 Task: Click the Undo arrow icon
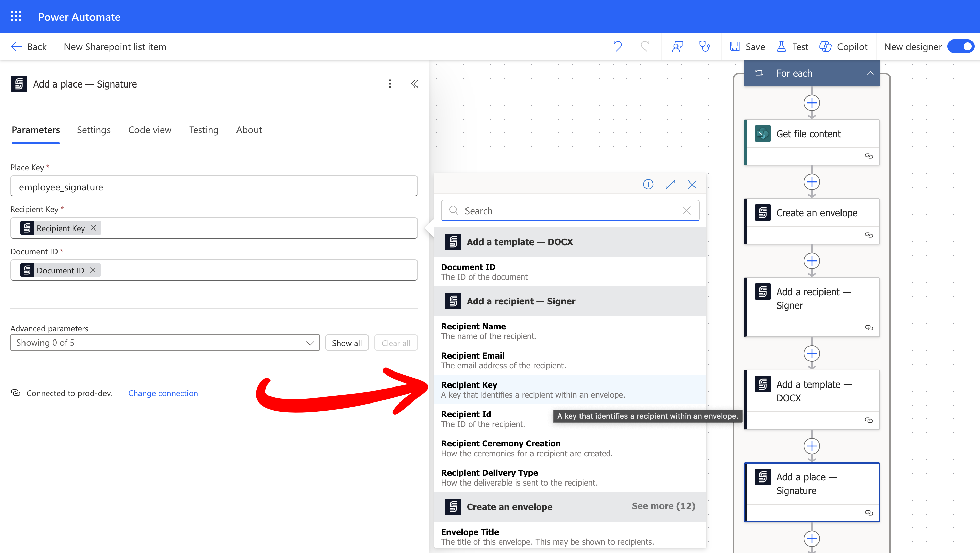(618, 46)
